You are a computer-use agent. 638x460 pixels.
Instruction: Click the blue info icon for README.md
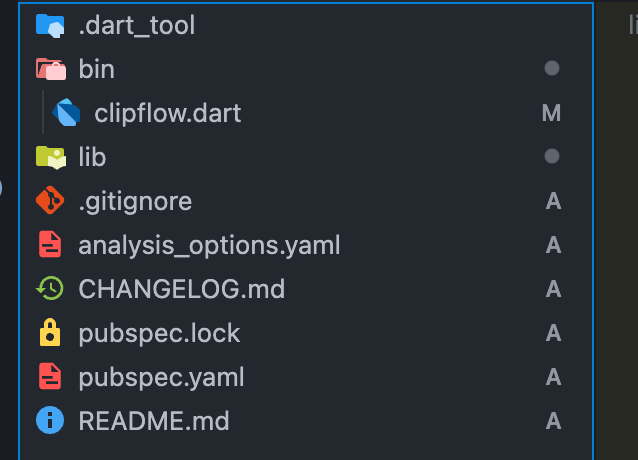[50, 421]
